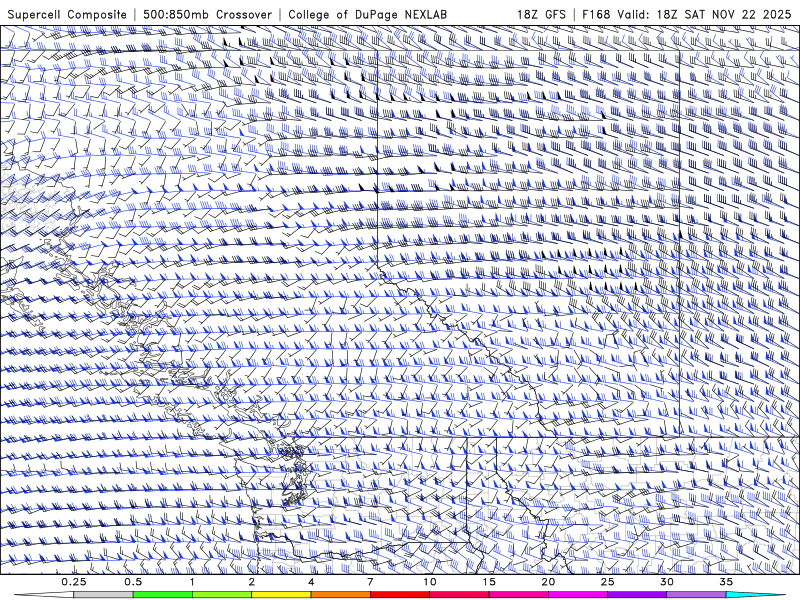Click the bright green legend segment after 0.5
Image resolution: width=800 pixels, height=600 pixels.
pyautogui.click(x=163, y=595)
